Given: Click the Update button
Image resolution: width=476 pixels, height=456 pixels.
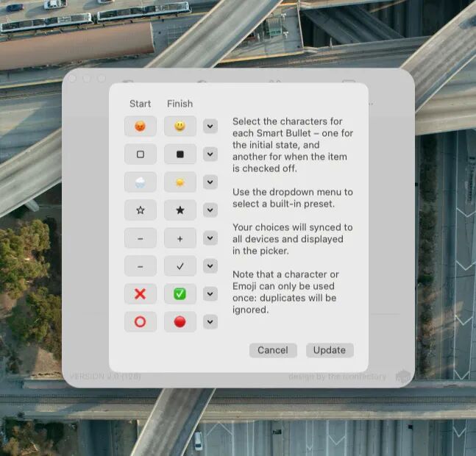Looking at the screenshot, I should click(330, 350).
